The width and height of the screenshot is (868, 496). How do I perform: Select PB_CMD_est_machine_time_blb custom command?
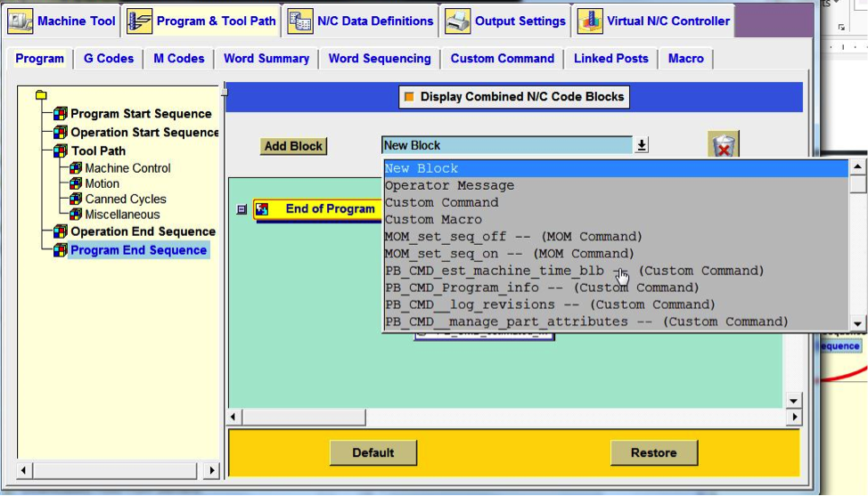(x=616, y=271)
